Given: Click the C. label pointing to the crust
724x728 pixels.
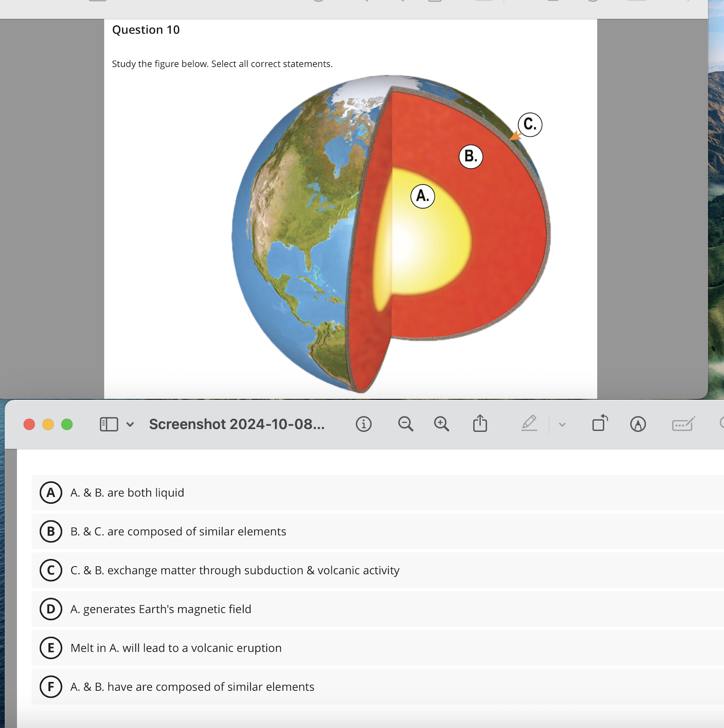Looking at the screenshot, I should click(x=530, y=124).
